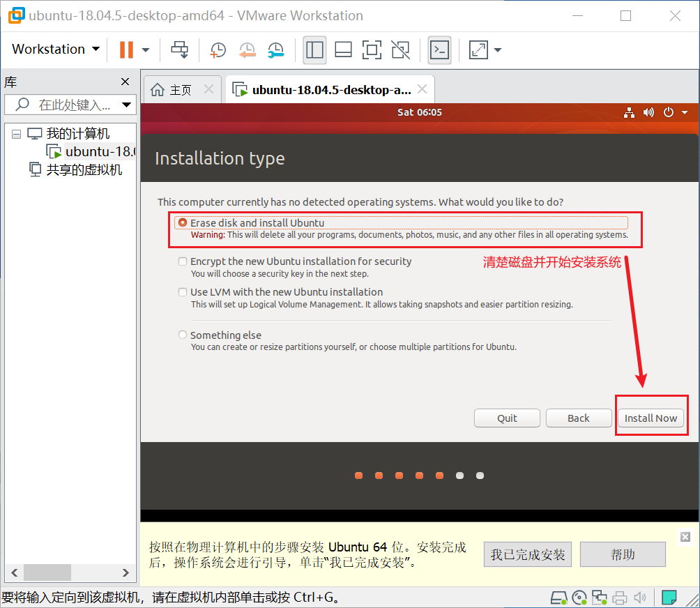Click the library horizontal scrollbar thumb
This screenshot has height=608, width=700.
(47, 572)
